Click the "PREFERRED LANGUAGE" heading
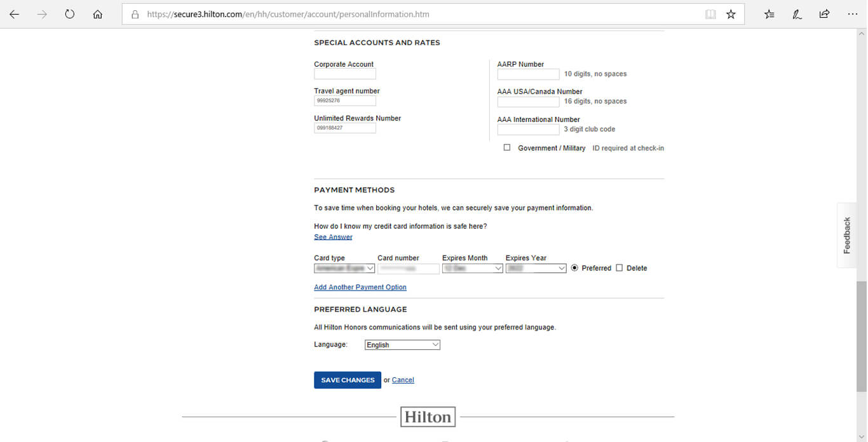 360,309
